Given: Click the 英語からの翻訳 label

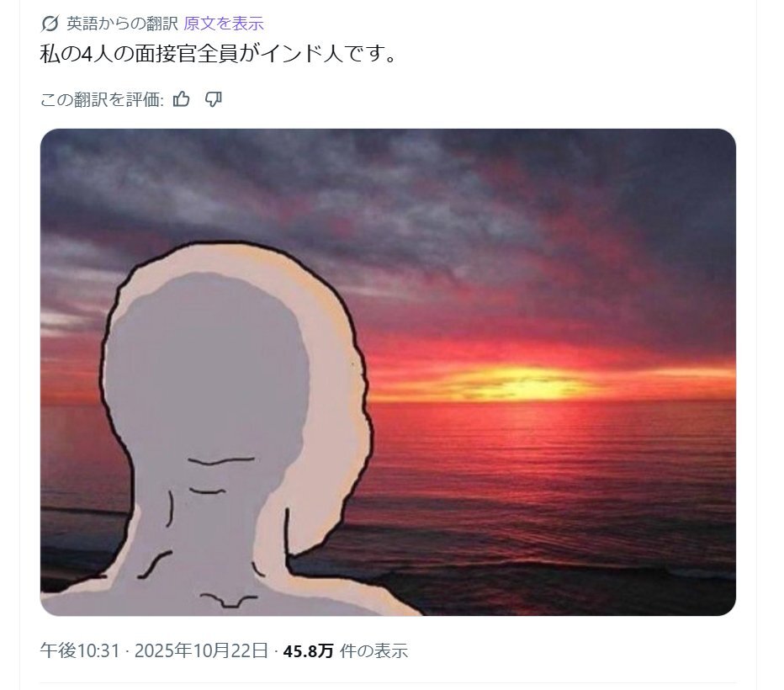Looking at the screenshot, I should click(x=122, y=24).
